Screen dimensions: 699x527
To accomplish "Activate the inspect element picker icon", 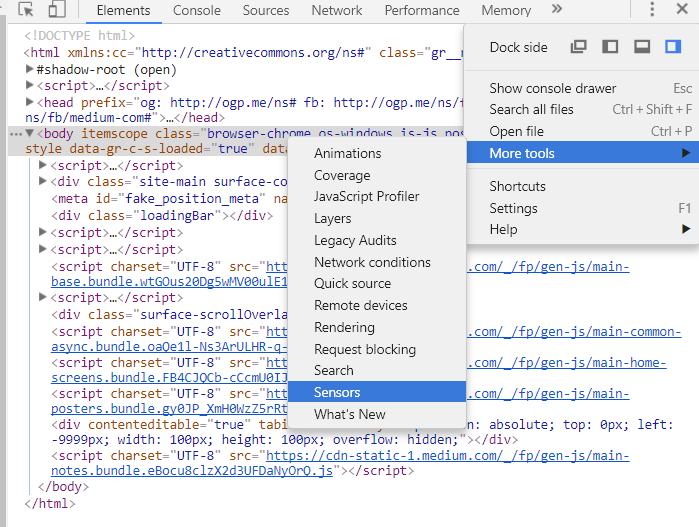I will (26, 9).
